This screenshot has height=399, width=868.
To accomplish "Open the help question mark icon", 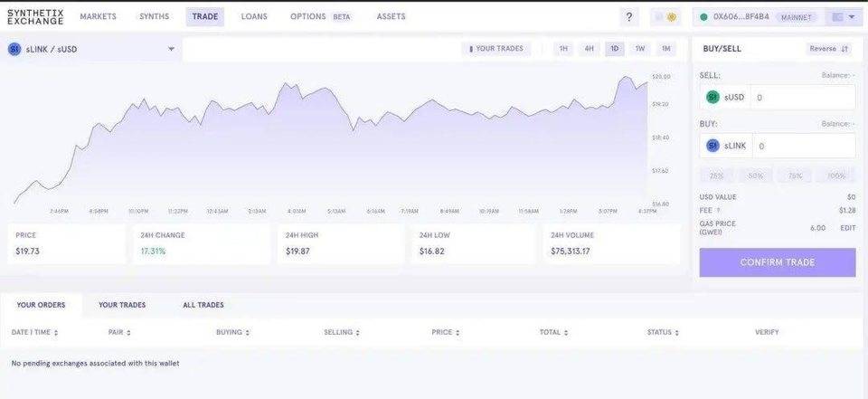I will (629, 17).
